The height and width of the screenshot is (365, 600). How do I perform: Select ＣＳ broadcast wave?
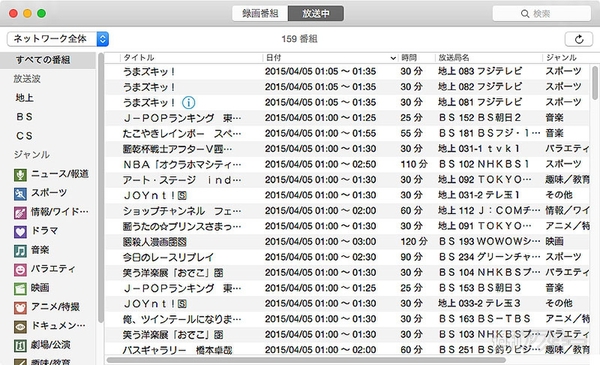[x=24, y=136]
